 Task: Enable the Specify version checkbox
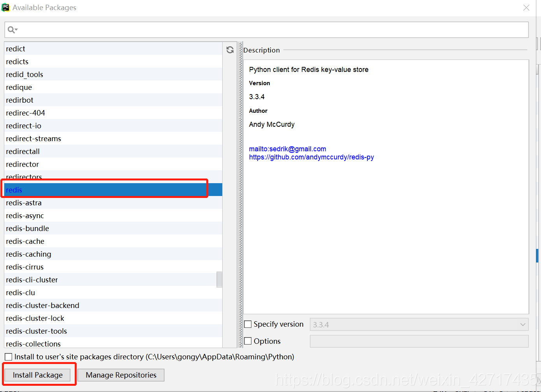(248, 324)
